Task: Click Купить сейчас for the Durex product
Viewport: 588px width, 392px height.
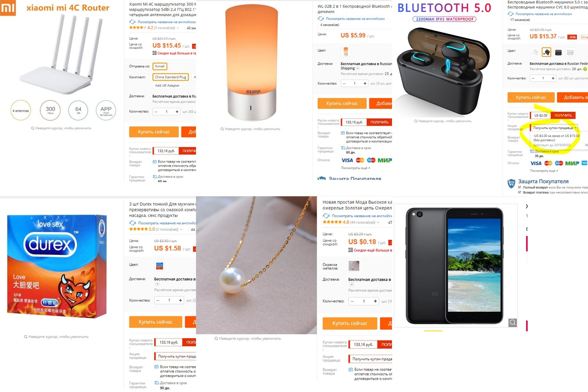Action: (156, 322)
